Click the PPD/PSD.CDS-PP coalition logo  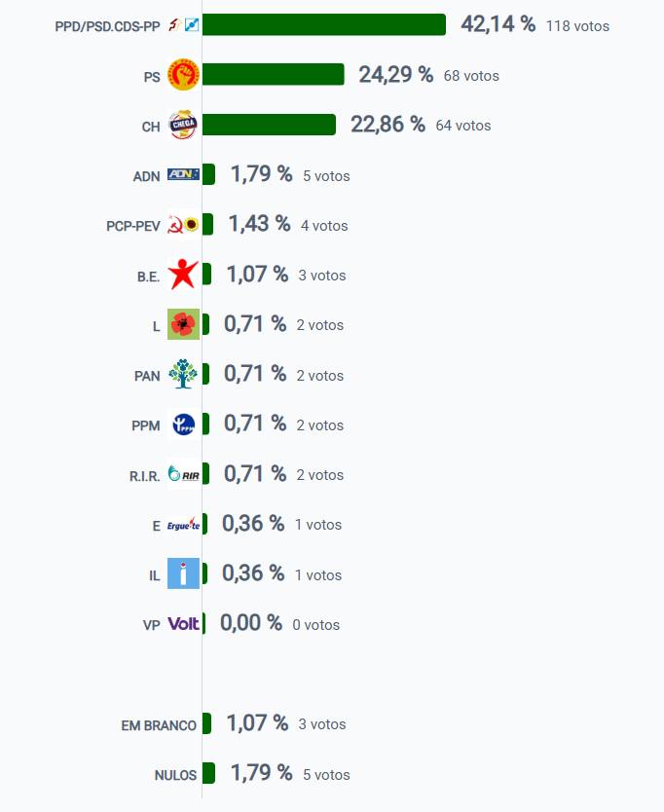pyautogui.click(x=183, y=25)
